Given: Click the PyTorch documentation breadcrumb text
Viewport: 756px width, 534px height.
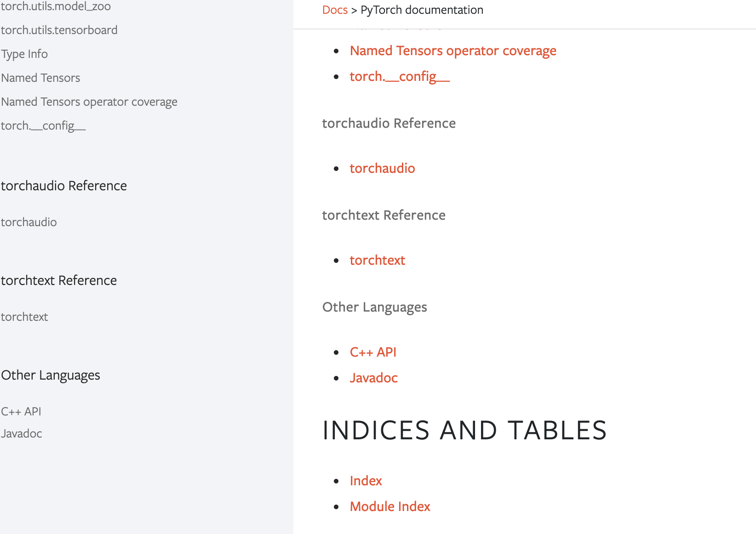Looking at the screenshot, I should pyautogui.click(x=422, y=10).
